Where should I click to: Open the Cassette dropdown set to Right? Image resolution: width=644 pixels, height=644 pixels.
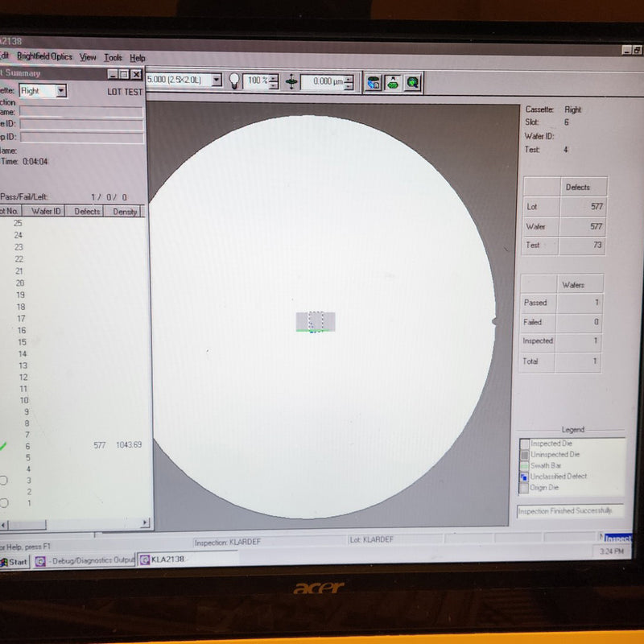tap(61, 90)
